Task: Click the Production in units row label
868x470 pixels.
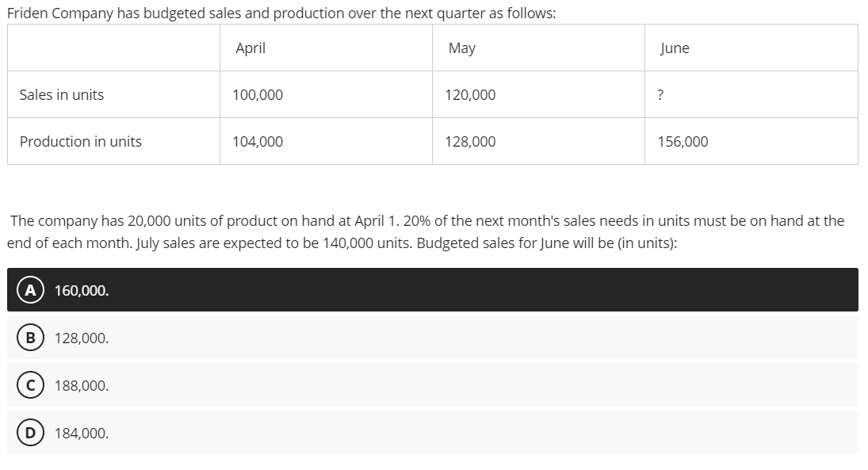Action: click(80, 141)
